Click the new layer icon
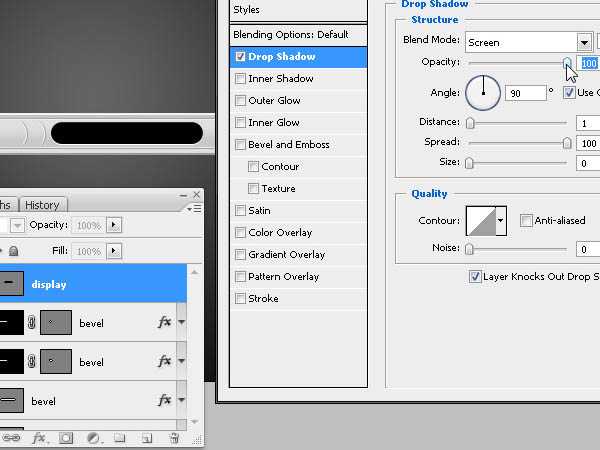Image resolution: width=600 pixels, height=450 pixels. pyautogui.click(x=147, y=438)
